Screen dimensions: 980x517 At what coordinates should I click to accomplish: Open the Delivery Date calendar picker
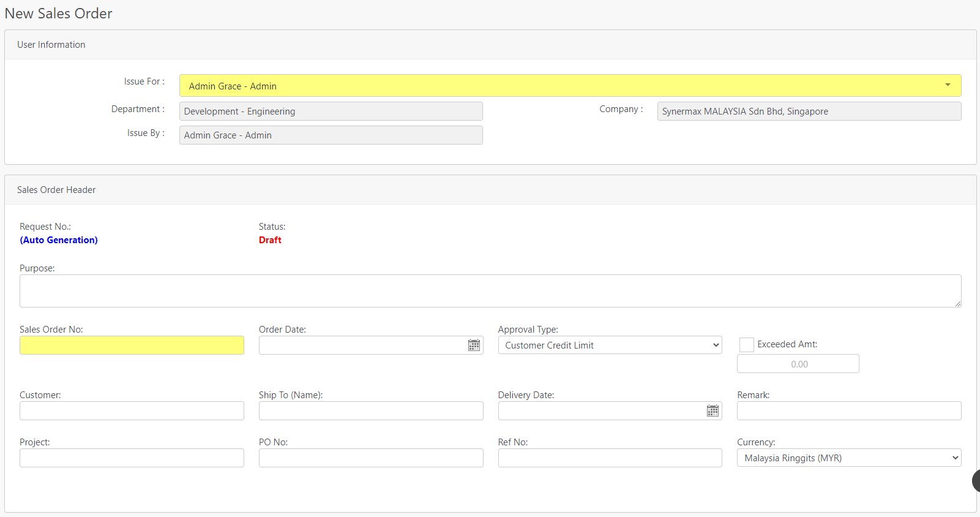click(x=713, y=411)
